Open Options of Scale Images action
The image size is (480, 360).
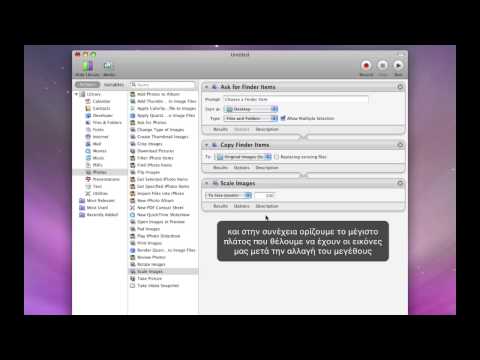(x=242, y=206)
